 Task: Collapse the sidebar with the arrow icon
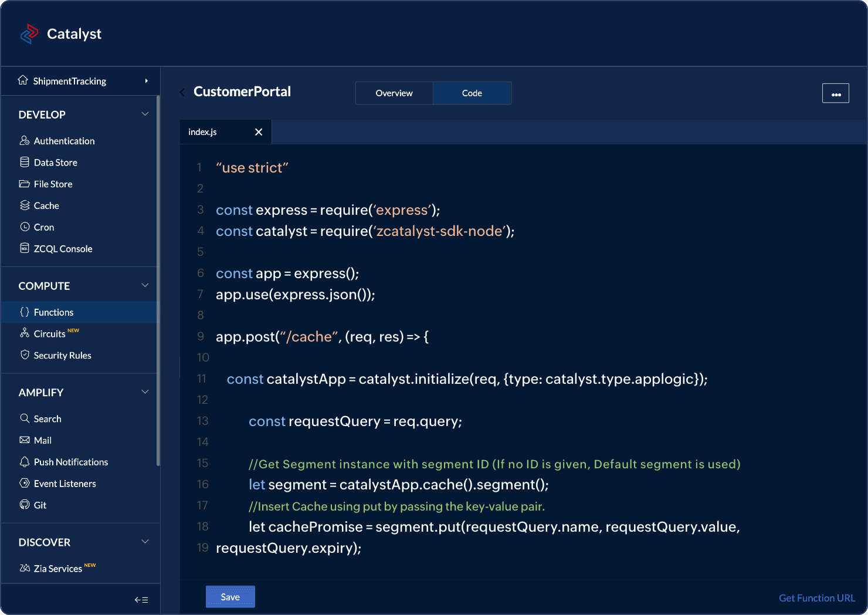point(141,600)
